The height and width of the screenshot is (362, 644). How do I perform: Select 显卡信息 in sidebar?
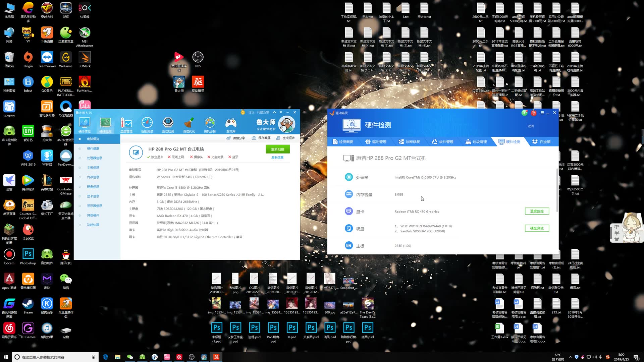pyautogui.click(x=93, y=196)
